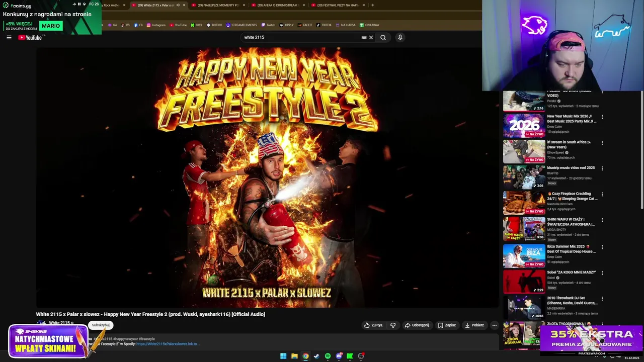The height and width of the screenshot is (362, 644).
Task: Open Sobel ZA KOGO MNIE MASZ video title
Action: [x=572, y=272]
